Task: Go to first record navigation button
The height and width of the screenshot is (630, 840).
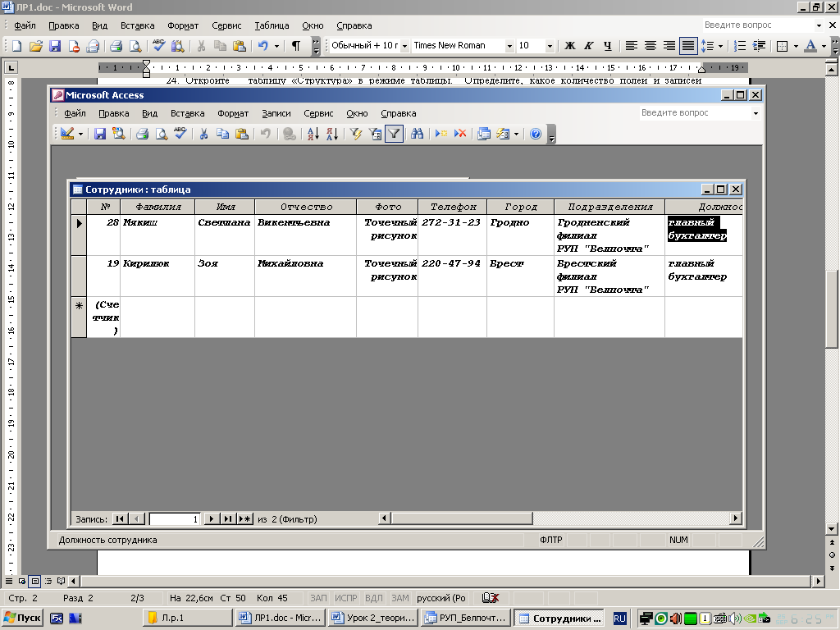Action: pyautogui.click(x=120, y=518)
